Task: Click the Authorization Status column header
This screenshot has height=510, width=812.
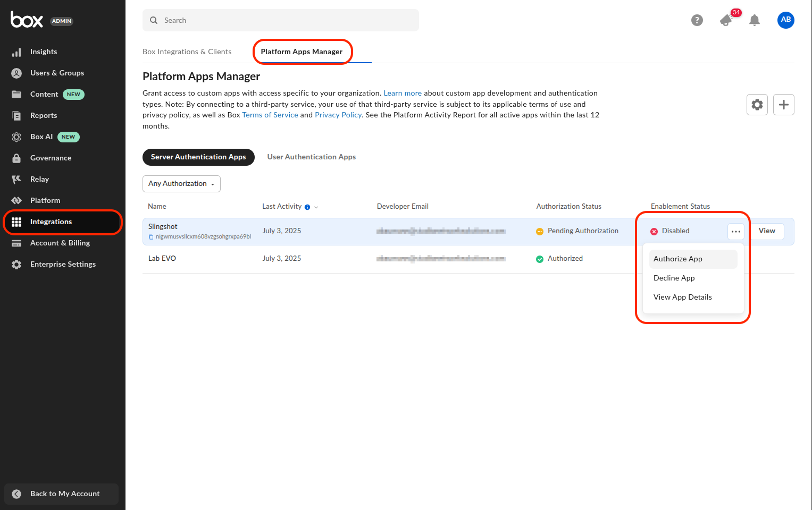Action: [x=568, y=207]
